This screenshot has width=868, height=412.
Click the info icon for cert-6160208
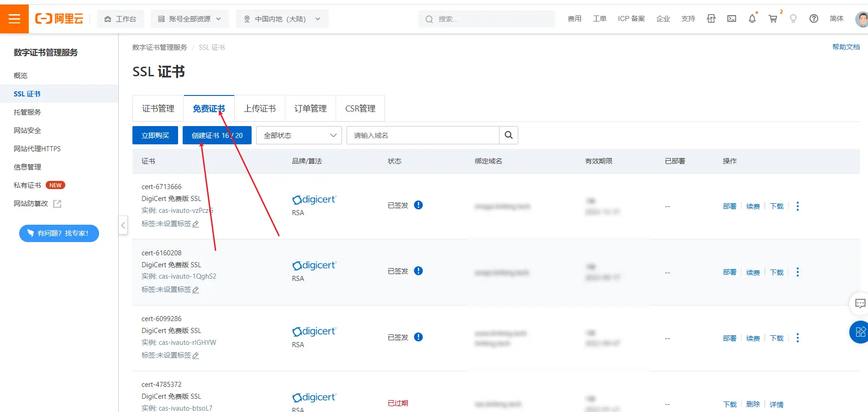pos(418,271)
